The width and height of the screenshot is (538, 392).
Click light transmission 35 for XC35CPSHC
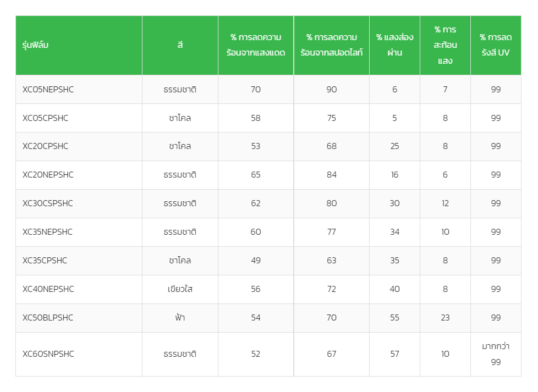(x=394, y=260)
